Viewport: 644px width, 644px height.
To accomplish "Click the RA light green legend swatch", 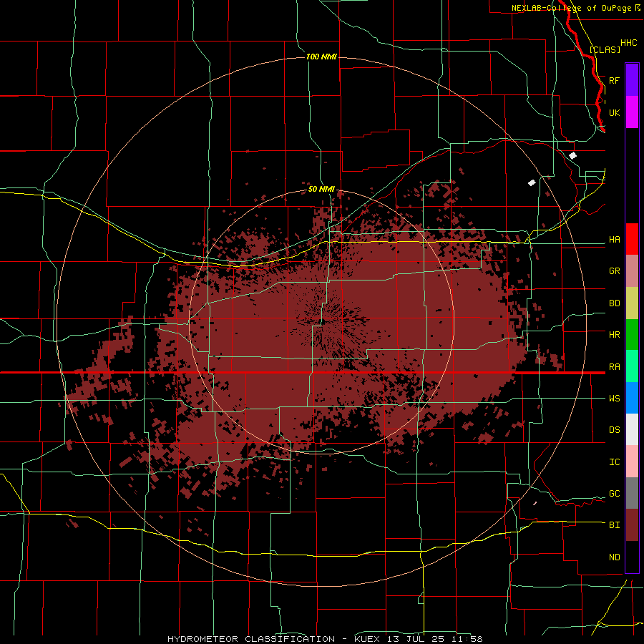I will (632, 366).
